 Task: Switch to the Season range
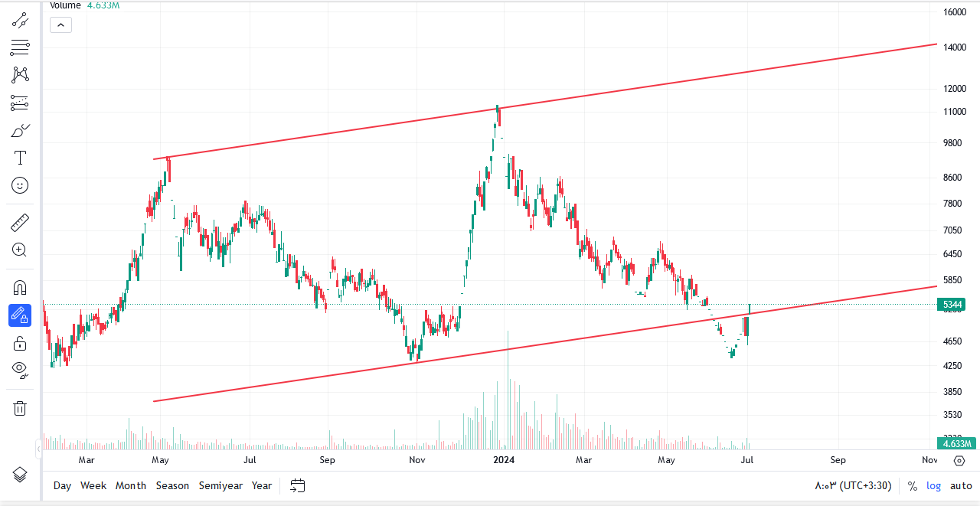coord(172,485)
